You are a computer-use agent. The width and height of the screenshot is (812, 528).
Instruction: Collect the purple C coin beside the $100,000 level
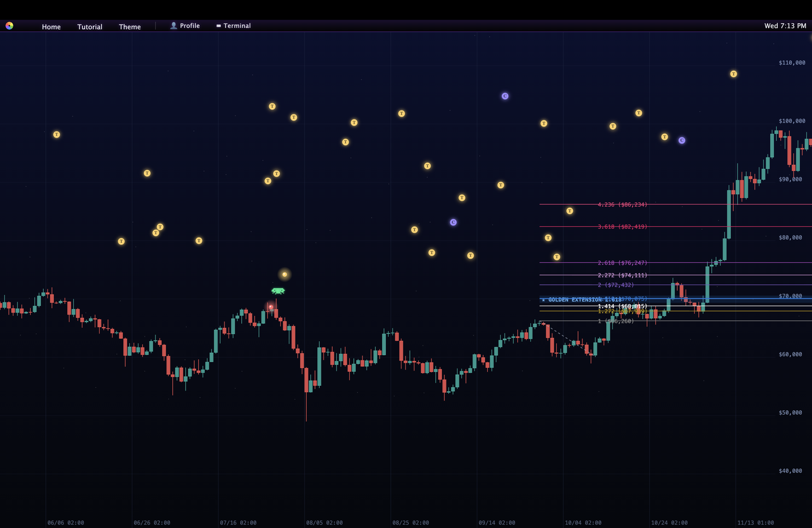(x=681, y=140)
